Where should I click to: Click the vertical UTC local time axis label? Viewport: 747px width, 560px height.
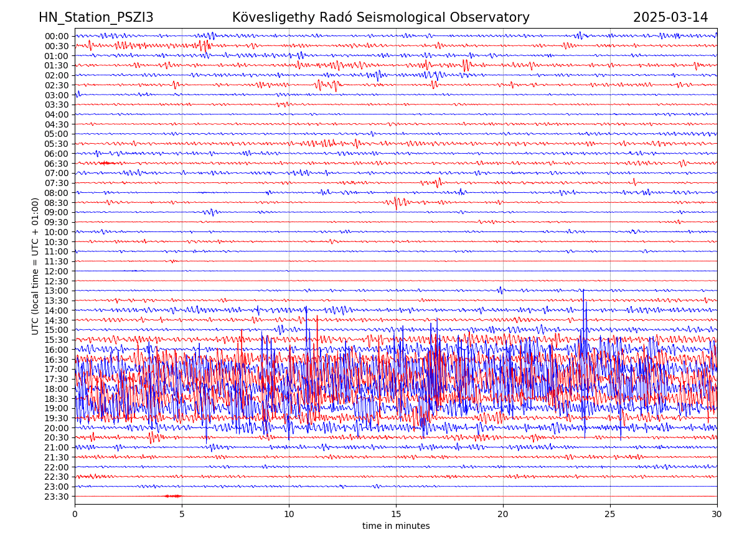pyautogui.click(x=35, y=266)
